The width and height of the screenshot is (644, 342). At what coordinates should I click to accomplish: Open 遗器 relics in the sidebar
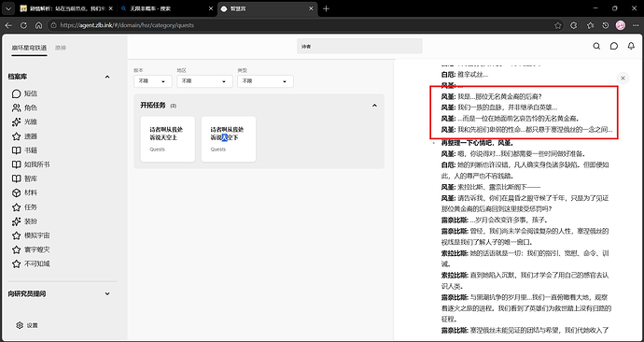pyautogui.click(x=24, y=136)
